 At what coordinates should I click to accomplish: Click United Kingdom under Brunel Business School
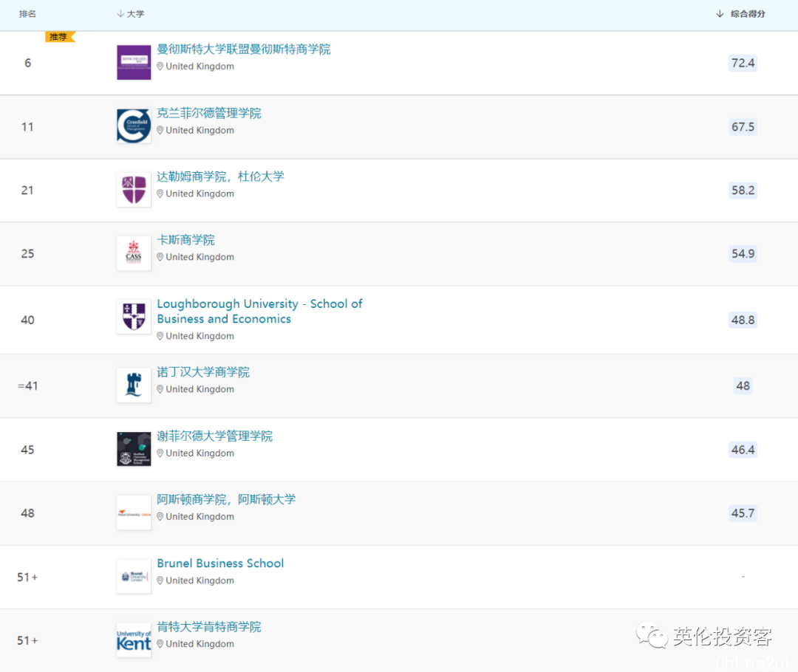point(200,580)
